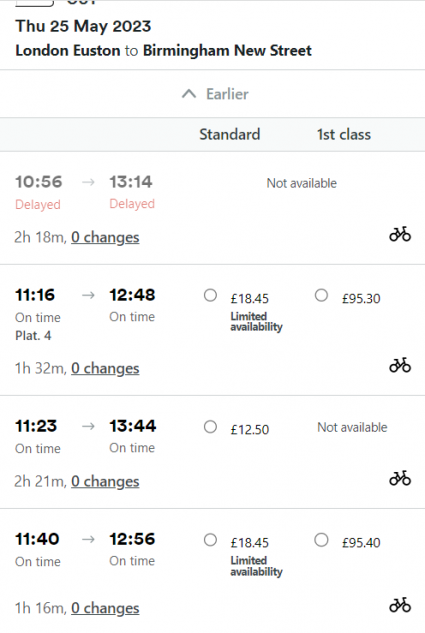
Task: Click bicycle icon on 11:23 train
Action: [400, 478]
